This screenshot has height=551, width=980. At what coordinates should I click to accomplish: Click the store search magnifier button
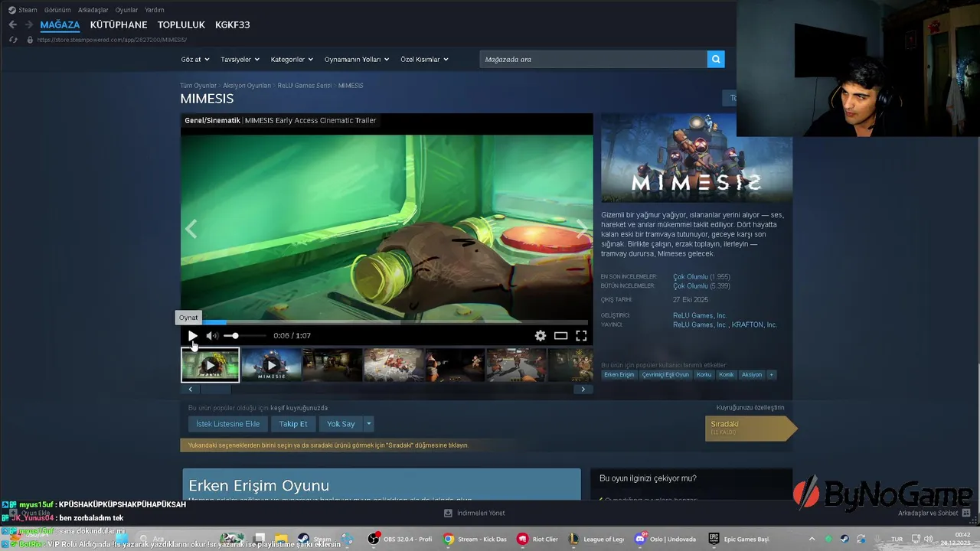click(x=716, y=59)
